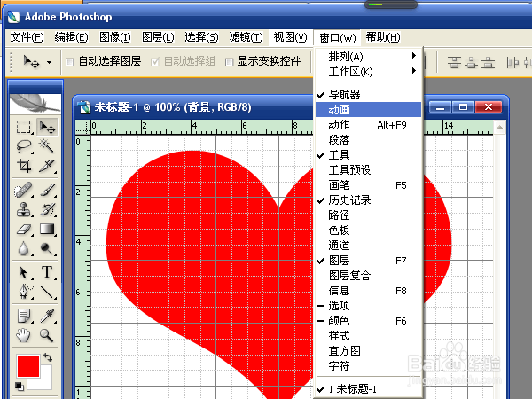Toggle 选项 bar in window menu

tap(369, 306)
